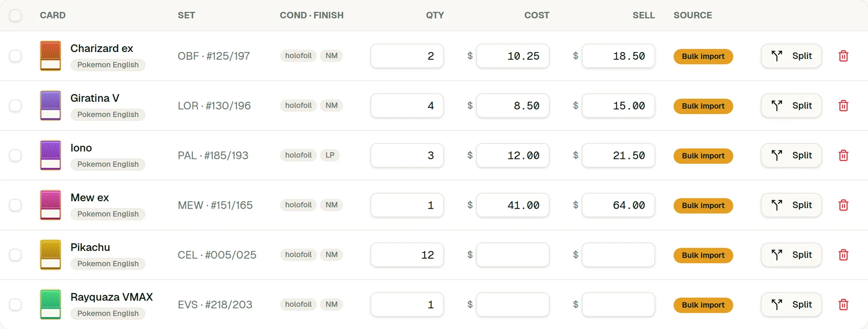
Task: Sort by the SOURCE column header
Action: tap(692, 15)
